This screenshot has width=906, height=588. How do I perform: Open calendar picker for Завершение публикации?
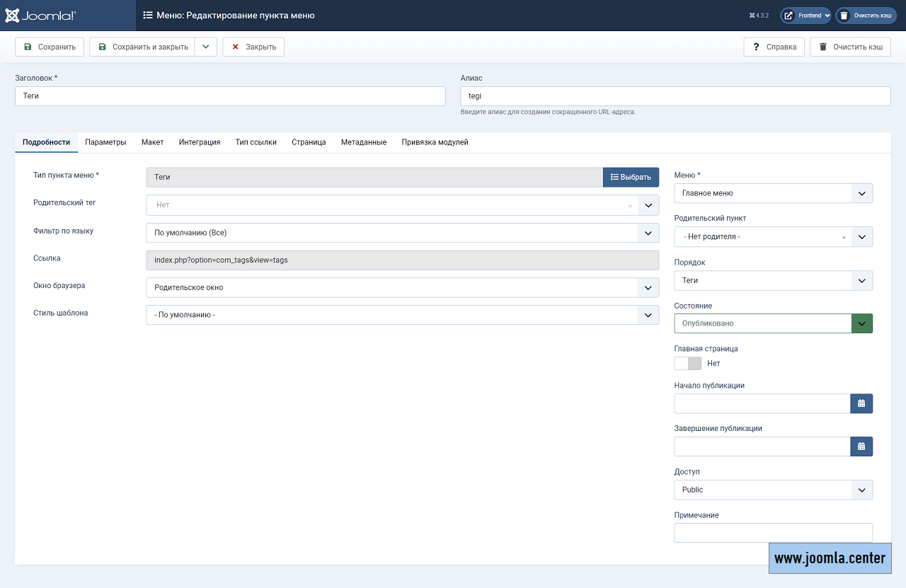click(861, 446)
